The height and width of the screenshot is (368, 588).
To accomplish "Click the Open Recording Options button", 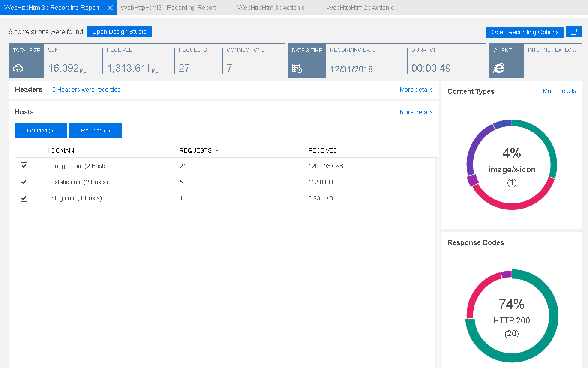I will coord(525,32).
